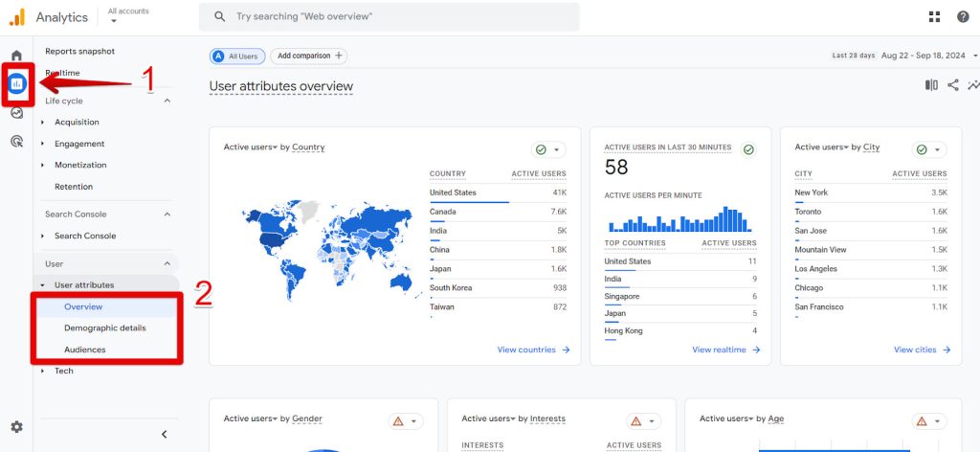Share this report with share icon

point(953,85)
